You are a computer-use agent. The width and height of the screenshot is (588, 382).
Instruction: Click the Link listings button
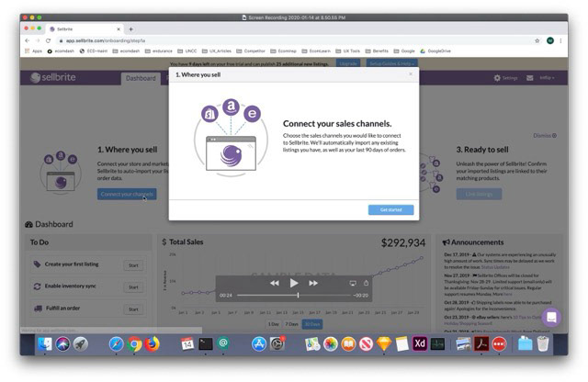[479, 194]
